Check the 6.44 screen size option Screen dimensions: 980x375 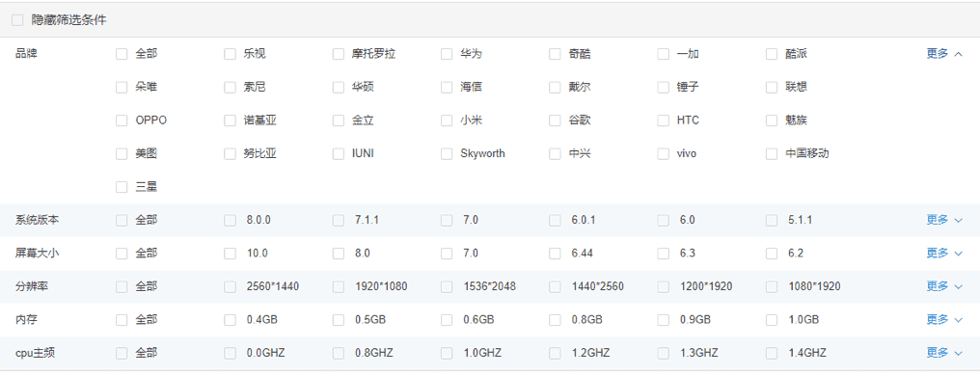pos(555,254)
